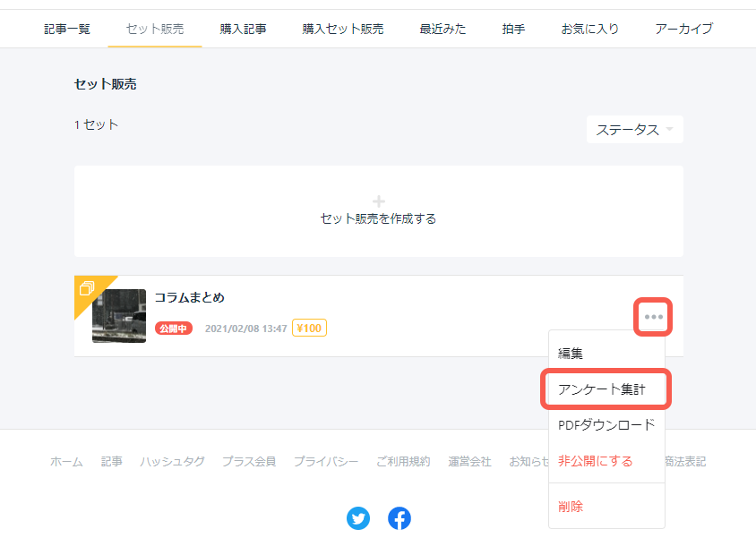Click the 1 セット count text
756x555 pixels.
tap(96, 124)
